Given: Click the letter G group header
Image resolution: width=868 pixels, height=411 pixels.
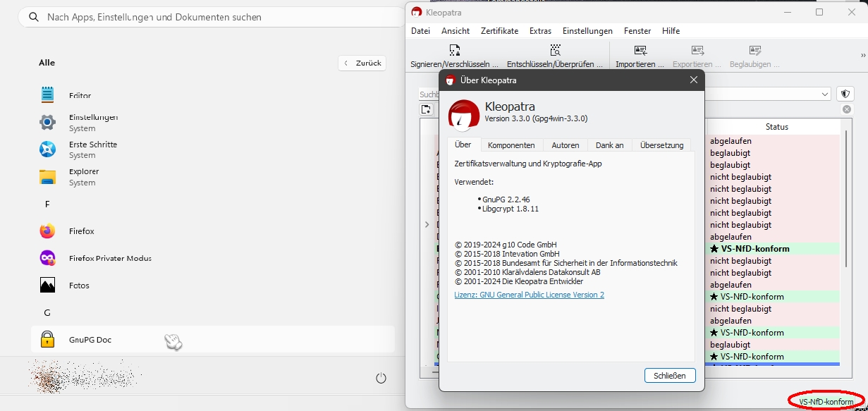Looking at the screenshot, I should tap(47, 312).
